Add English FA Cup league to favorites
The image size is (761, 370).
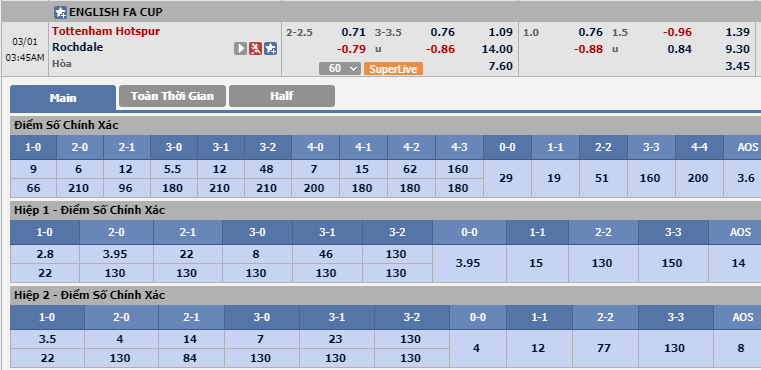(x=60, y=12)
